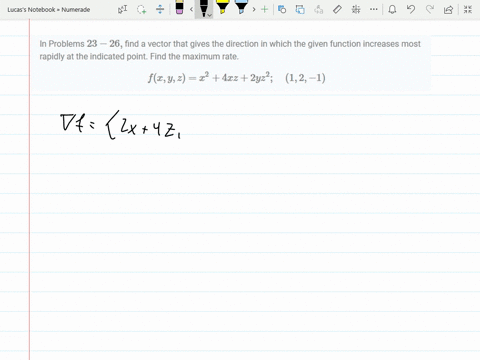The height and width of the screenshot is (360, 480).
Task: Open the Shapes tool
Action: click(282, 9)
